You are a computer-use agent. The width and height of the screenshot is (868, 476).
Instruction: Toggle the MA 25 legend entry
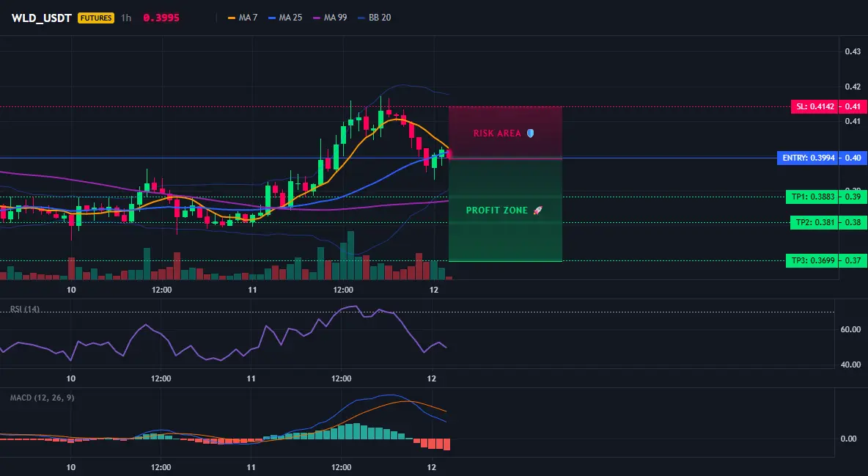pos(285,18)
